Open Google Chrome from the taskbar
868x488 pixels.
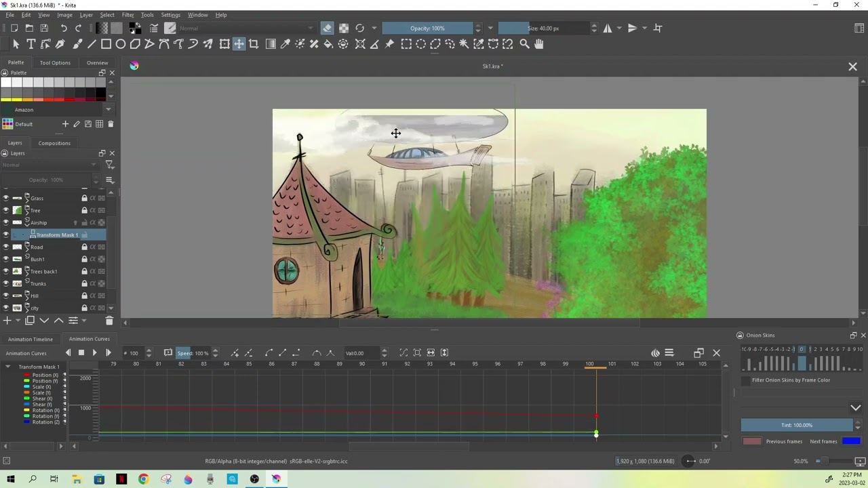(x=143, y=479)
